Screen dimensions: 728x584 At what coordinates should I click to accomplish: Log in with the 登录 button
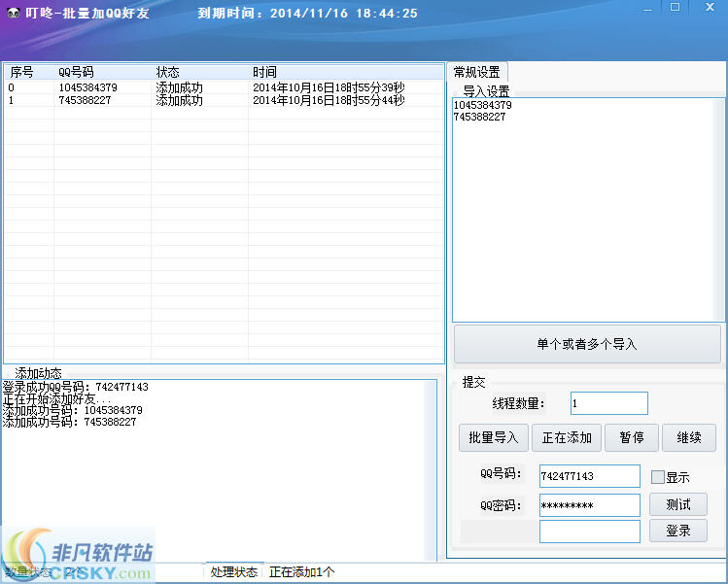[677, 531]
